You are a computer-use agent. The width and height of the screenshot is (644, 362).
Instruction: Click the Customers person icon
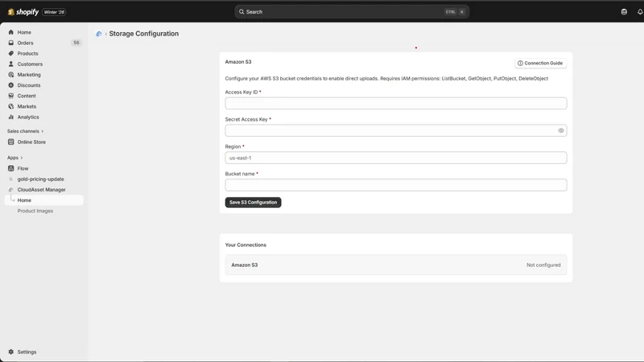pos(11,64)
